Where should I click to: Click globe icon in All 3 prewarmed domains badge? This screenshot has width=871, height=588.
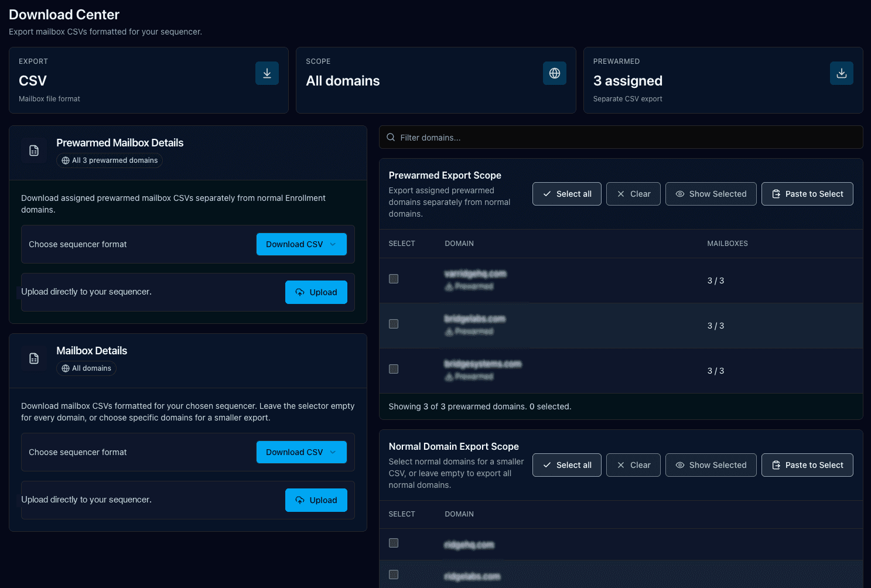(x=66, y=160)
